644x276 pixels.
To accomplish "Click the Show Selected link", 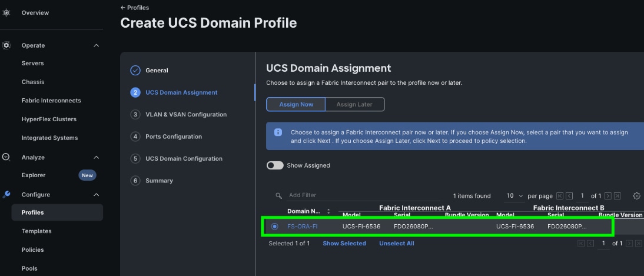I will point(344,244).
